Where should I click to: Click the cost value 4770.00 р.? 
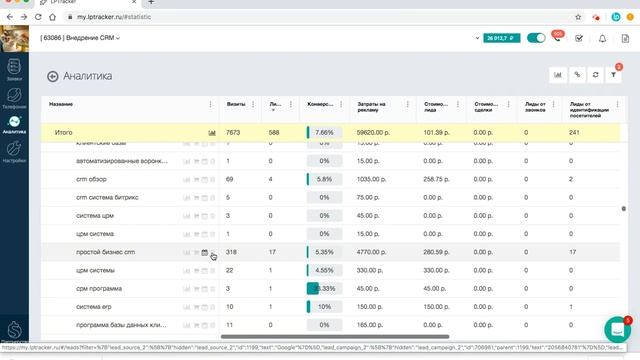[371, 252]
